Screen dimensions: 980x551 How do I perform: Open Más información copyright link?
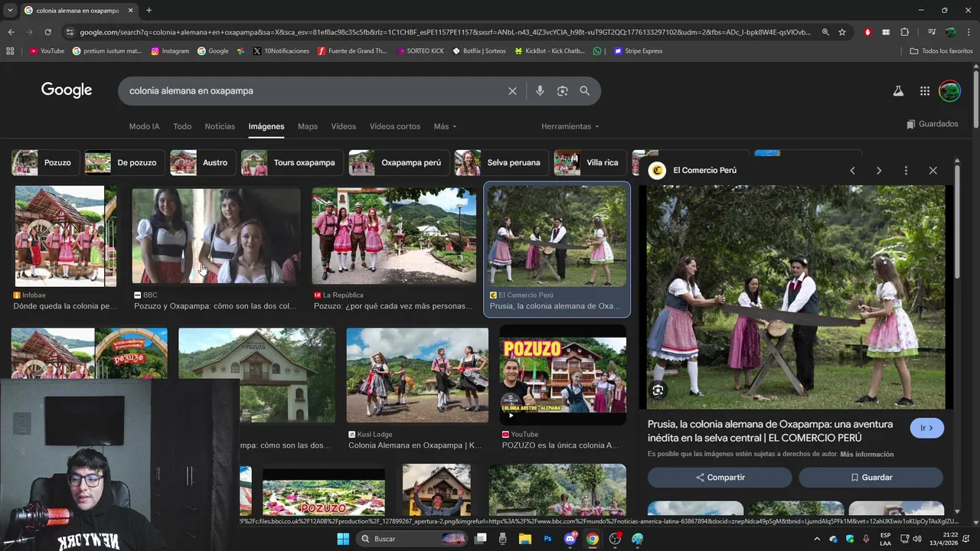pyautogui.click(x=867, y=455)
